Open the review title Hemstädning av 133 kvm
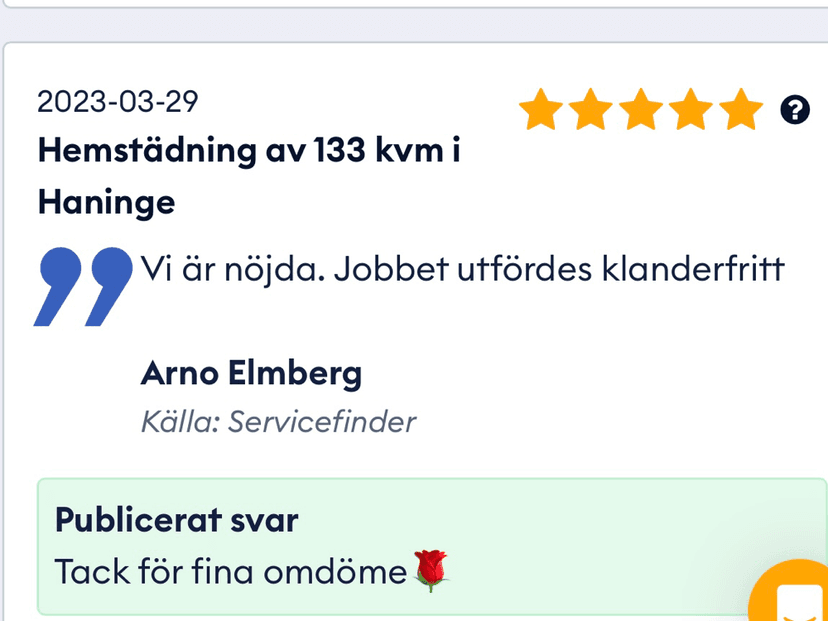 point(249,151)
